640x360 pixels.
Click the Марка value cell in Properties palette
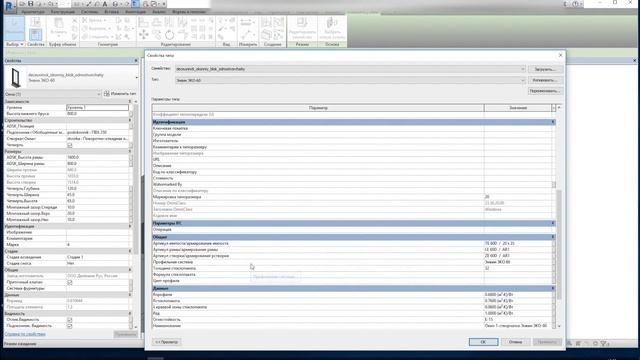coord(97,244)
